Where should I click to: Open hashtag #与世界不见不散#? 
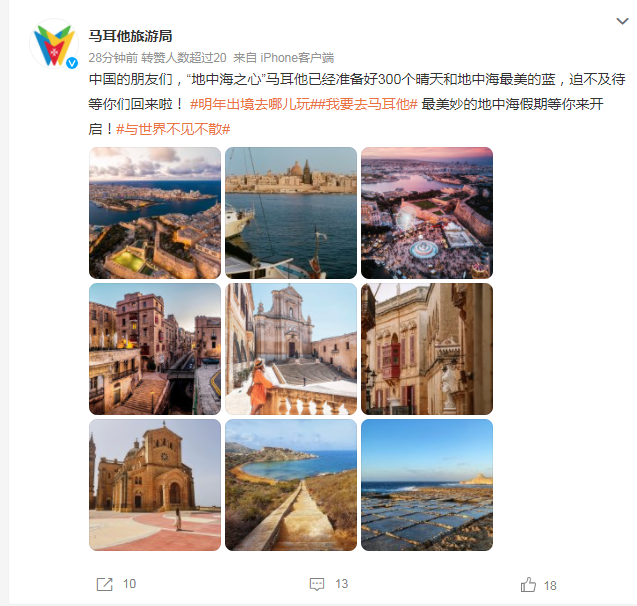[173, 130]
